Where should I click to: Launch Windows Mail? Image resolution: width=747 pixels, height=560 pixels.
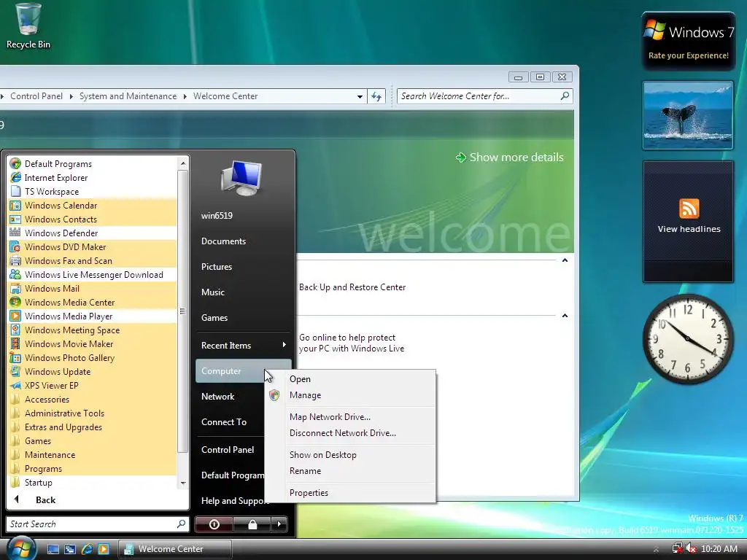(x=52, y=289)
